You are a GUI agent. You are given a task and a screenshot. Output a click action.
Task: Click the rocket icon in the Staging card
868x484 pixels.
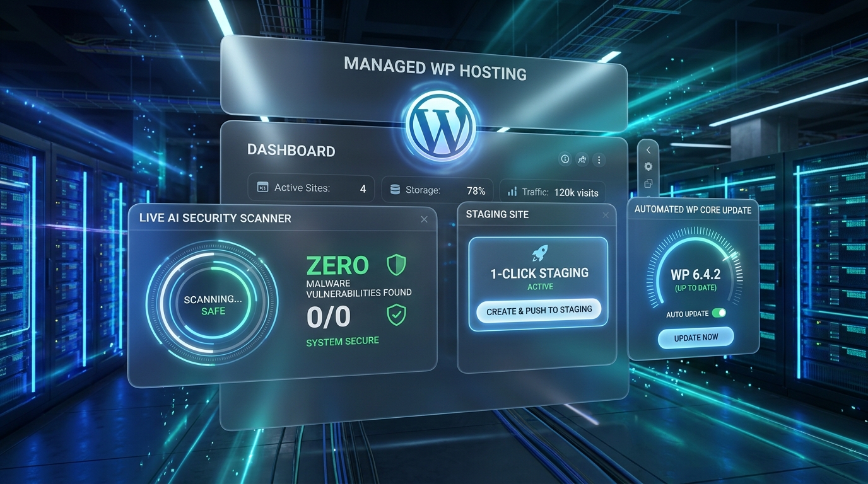point(539,253)
